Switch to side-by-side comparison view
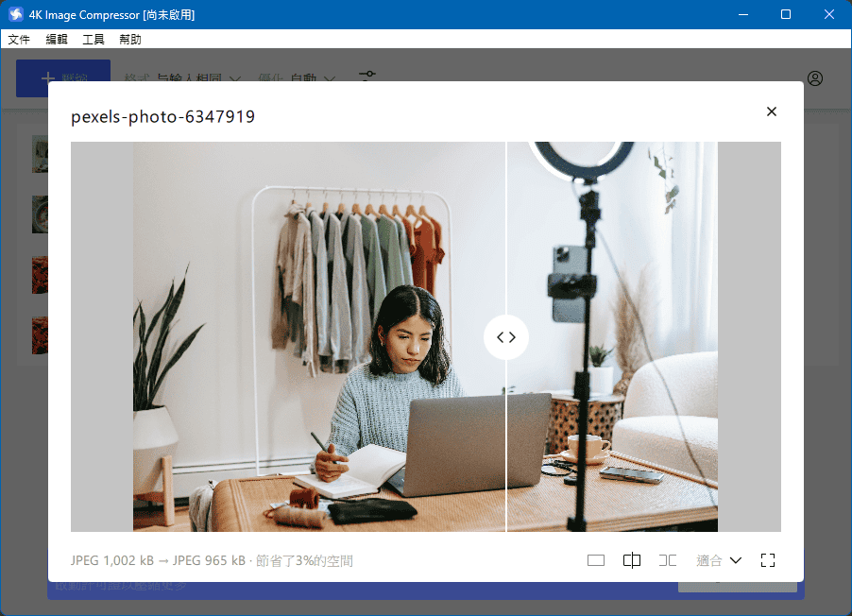The width and height of the screenshot is (852, 616). [x=668, y=560]
